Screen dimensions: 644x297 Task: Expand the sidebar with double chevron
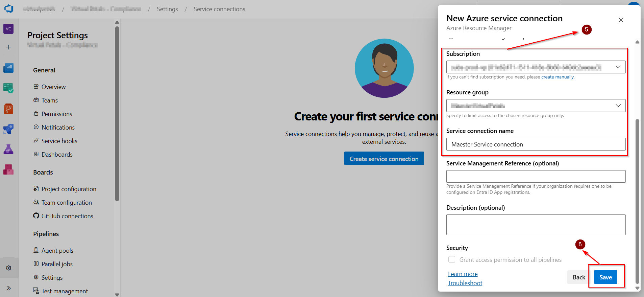click(9, 288)
